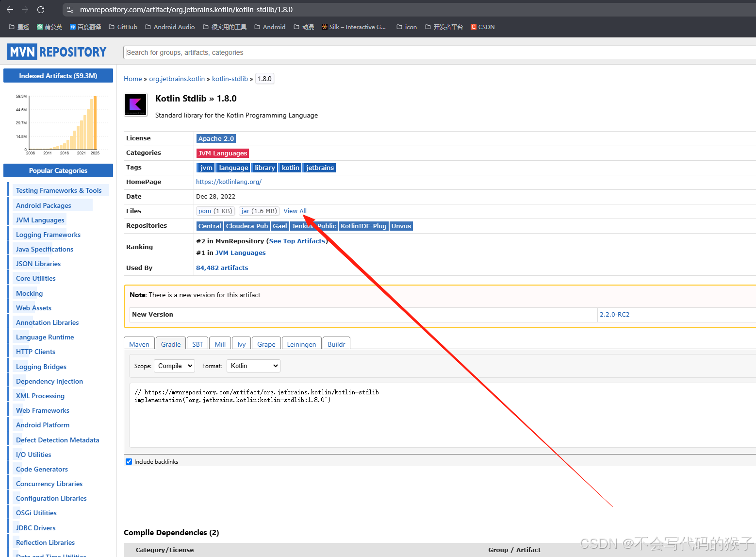Open Dependency Injection category
The width and height of the screenshot is (756, 557).
(x=49, y=381)
